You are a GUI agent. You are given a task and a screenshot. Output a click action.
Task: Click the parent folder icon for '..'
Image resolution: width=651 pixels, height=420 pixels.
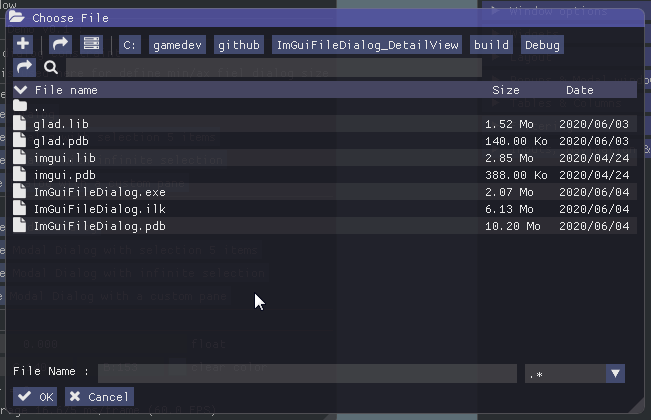pos(20,106)
